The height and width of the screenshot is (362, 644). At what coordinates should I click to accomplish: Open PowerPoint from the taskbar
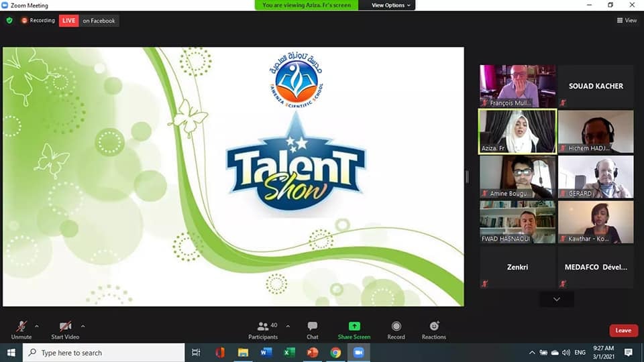[x=313, y=353]
